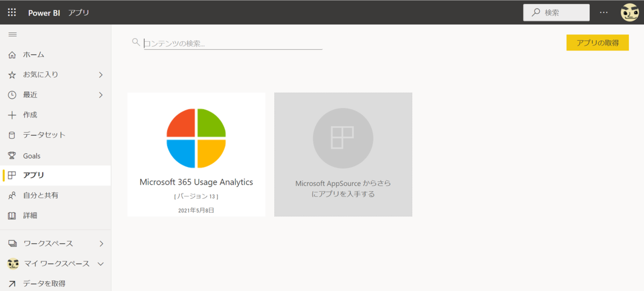Viewport: 644px width, 291px height.
Task: Click the Shared with me people icon
Action: pyautogui.click(x=12, y=195)
